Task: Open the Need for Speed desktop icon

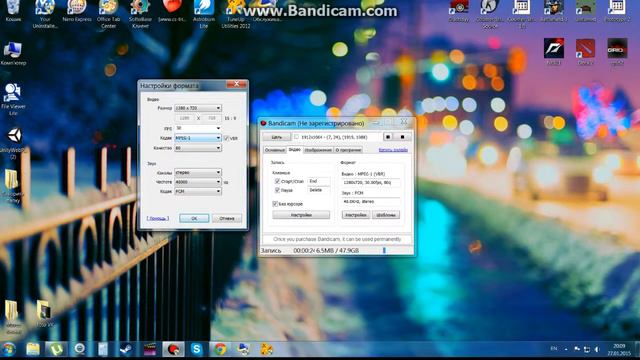Action: (554, 51)
